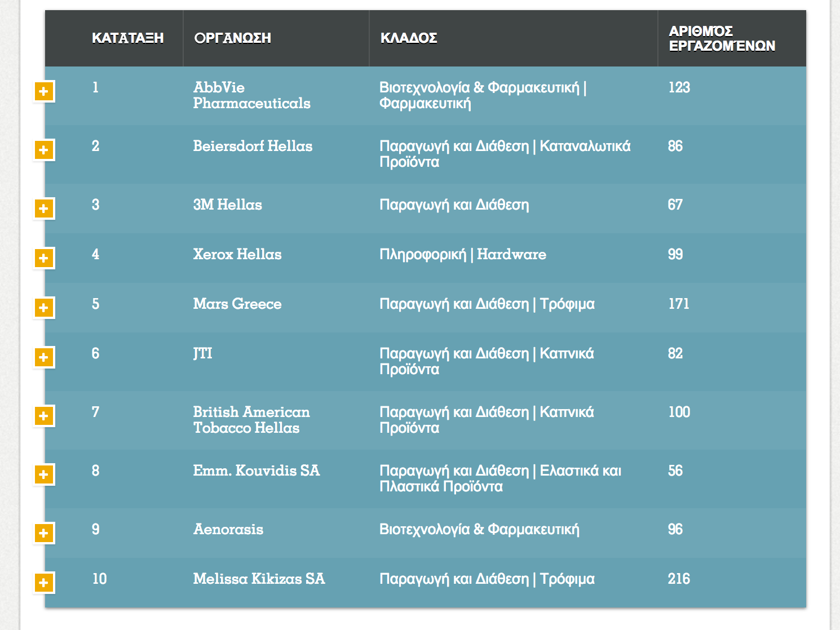
Task: Click the Πληροφορική | Hardware sector text
Action: 463,254
